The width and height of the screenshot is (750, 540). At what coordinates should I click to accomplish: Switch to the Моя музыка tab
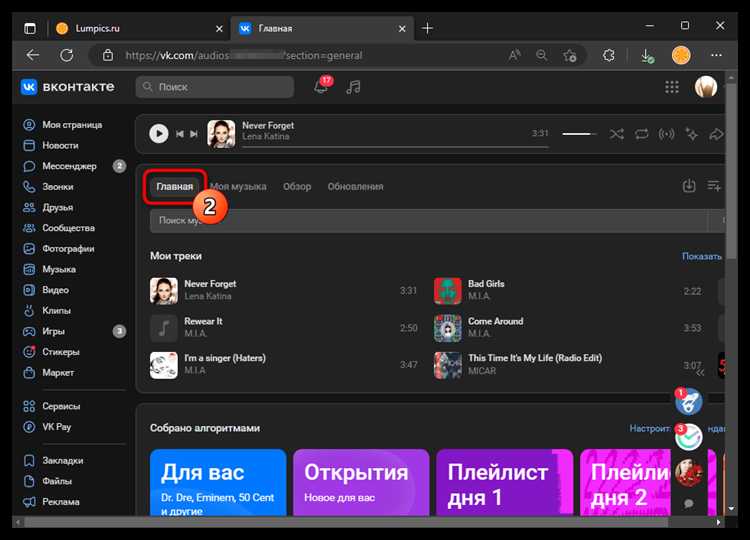pyautogui.click(x=238, y=187)
